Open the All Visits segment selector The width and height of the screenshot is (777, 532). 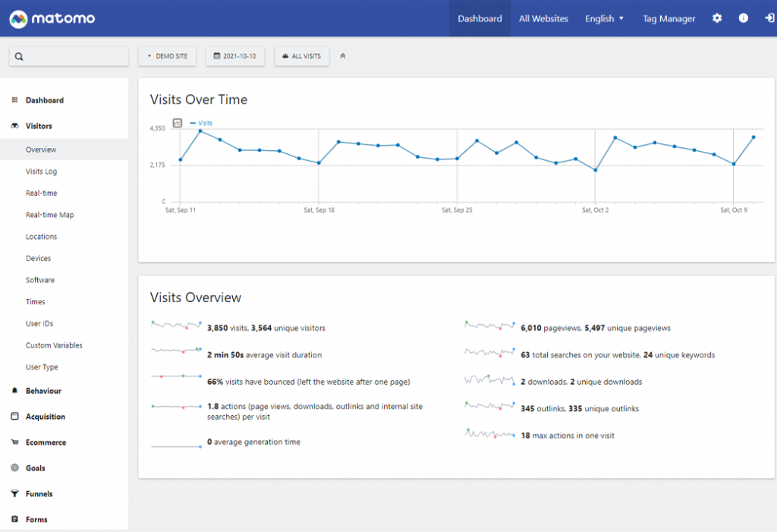click(x=301, y=56)
